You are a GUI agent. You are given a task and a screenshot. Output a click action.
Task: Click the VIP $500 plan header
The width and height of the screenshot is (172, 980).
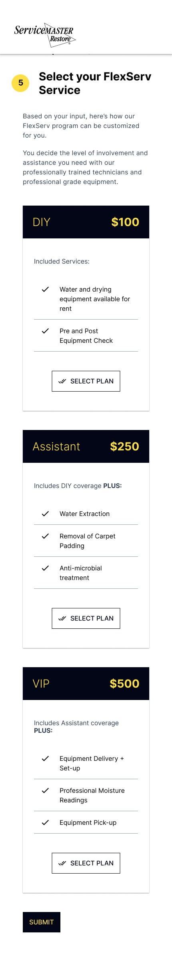(x=86, y=684)
